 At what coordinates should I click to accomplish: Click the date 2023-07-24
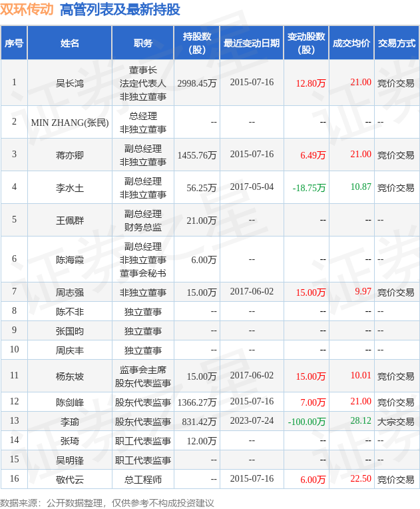click(252, 420)
